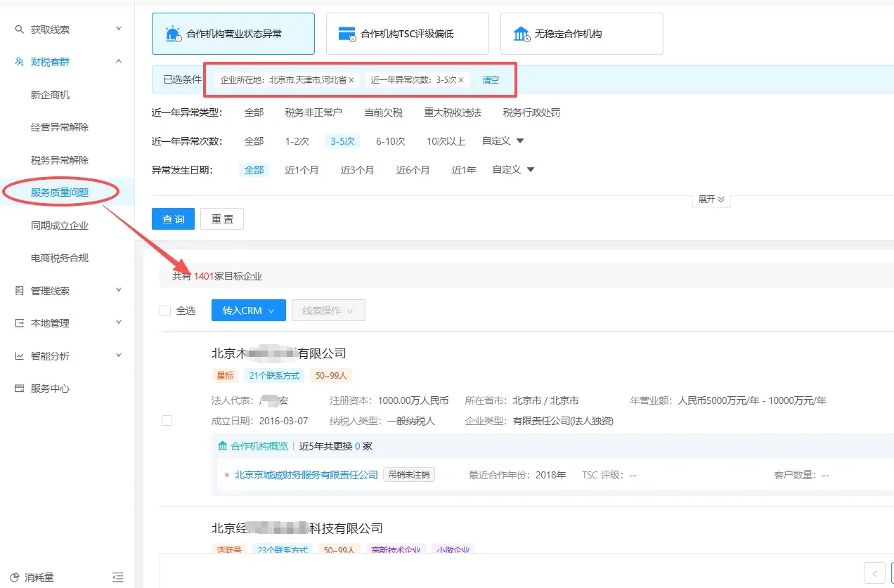Viewport: 894px width, 588px height.
Task: Select 近1年 for 异常发生日期
Action: 464,170
